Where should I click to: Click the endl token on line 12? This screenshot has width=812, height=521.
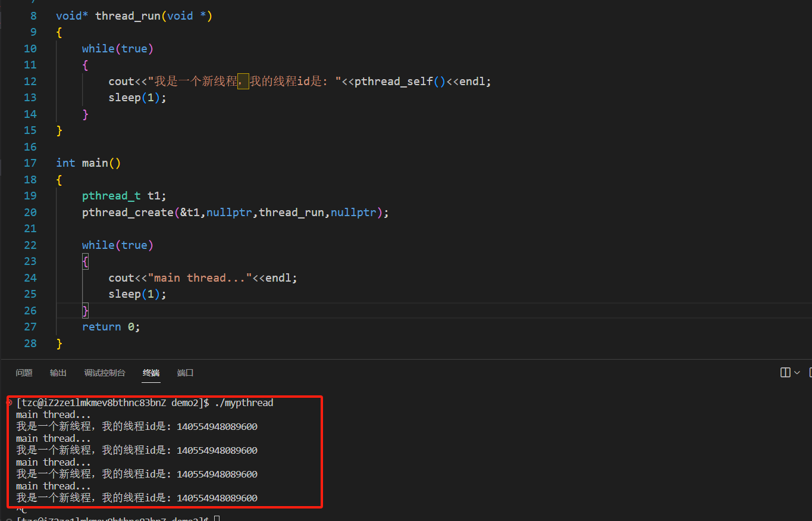point(472,82)
